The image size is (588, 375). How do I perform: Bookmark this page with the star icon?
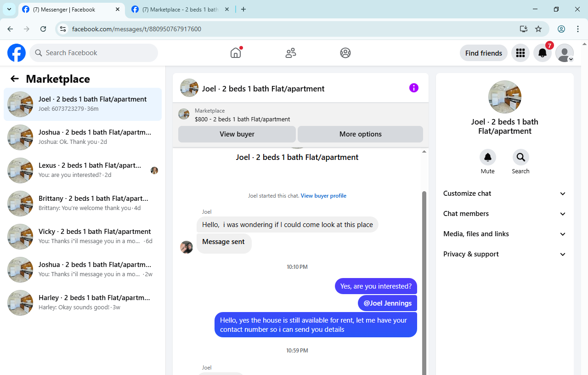[x=538, y=29]
